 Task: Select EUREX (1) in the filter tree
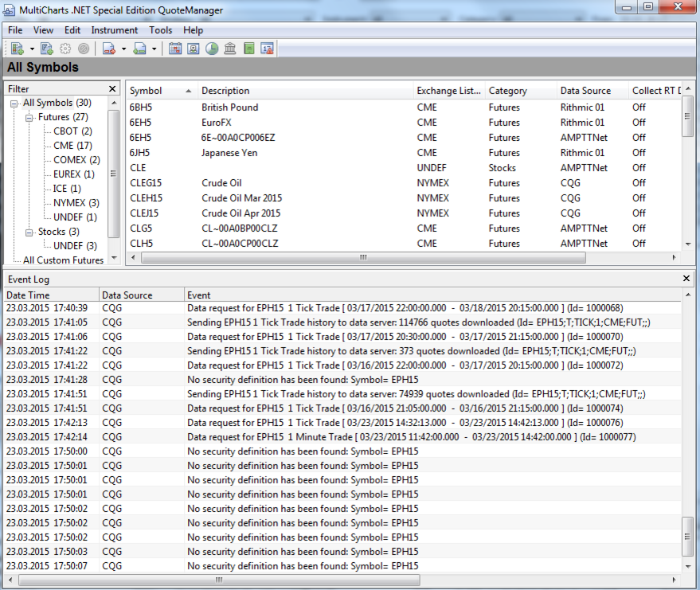[74, 174]
